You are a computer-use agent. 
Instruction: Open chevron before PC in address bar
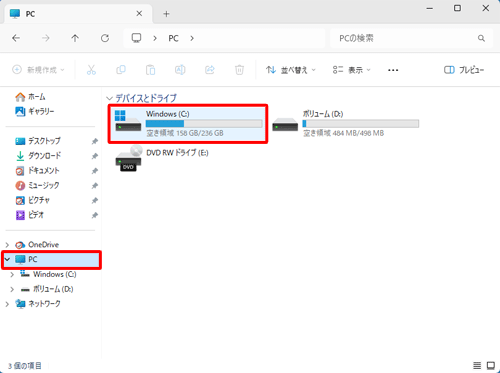pos(155,38)
